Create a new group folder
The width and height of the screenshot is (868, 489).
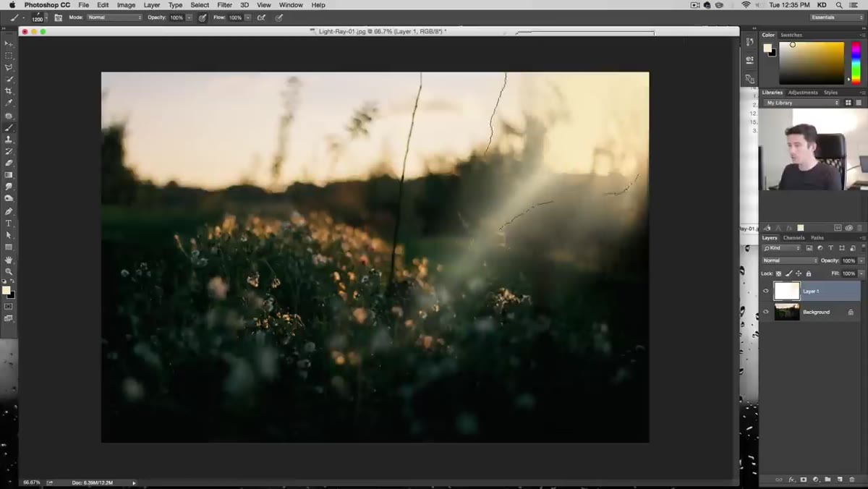point(827,480)
